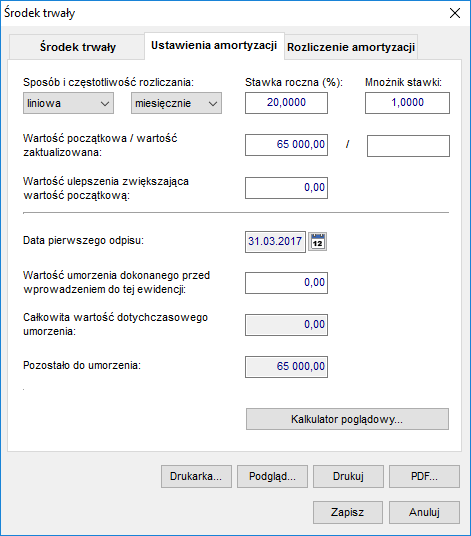Select the Ustawienia amortyzacji tab

(214, 45)
